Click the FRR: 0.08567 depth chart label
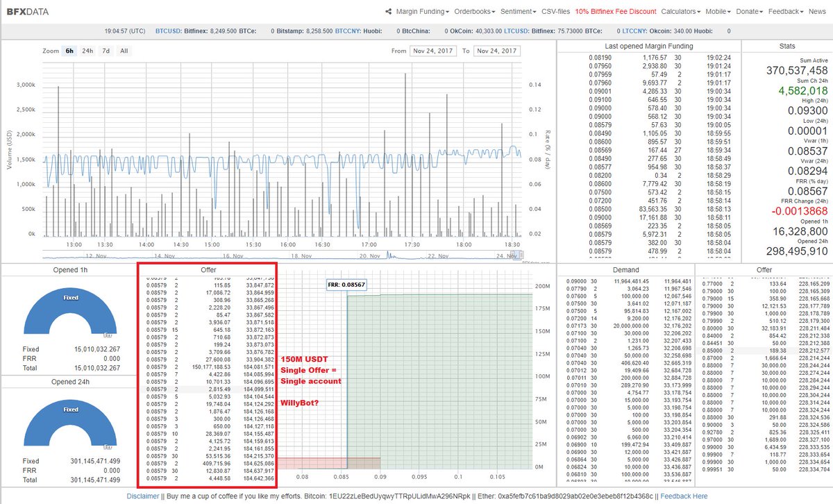The width and height of the screenshot is (833, 504). [x=347, y=284]
